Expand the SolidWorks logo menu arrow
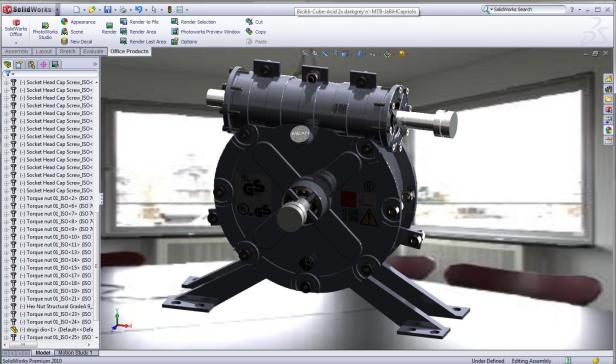The width and height of the screenshot is (616, 364). tap(57, 9)
